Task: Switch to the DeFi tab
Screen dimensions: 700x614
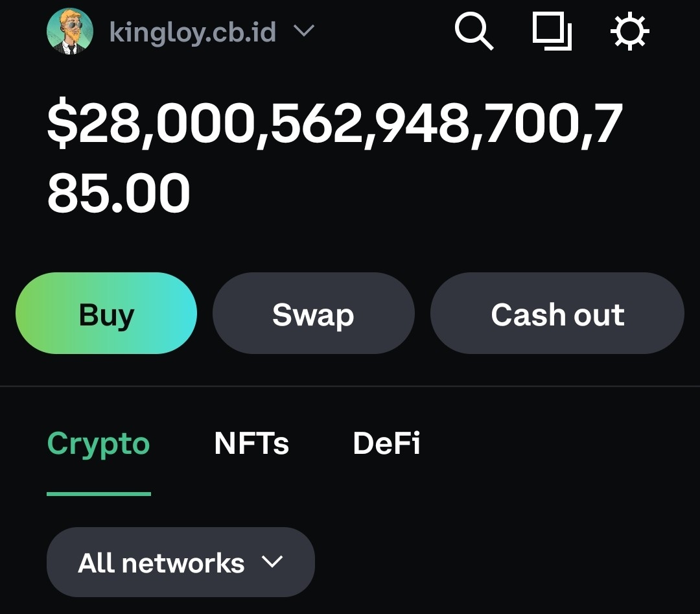Action: tap(386, 443)
